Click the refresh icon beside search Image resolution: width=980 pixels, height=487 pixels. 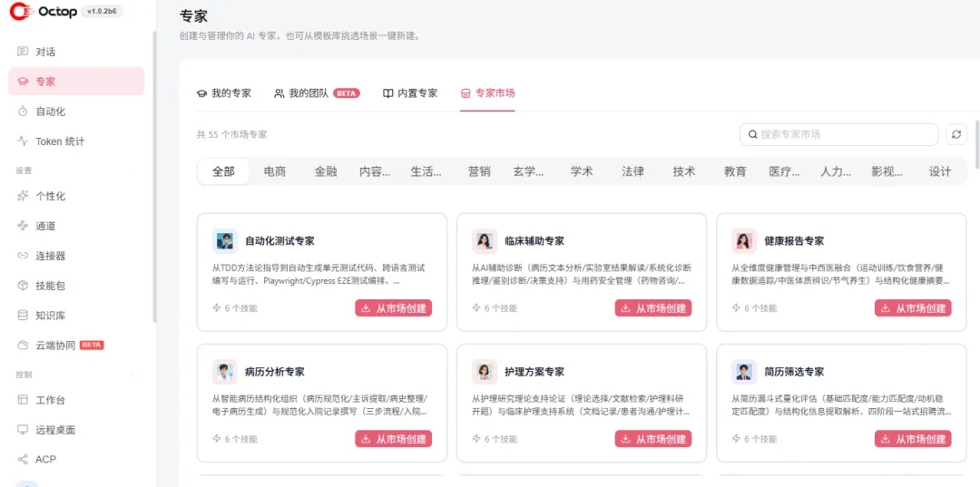[955, 134]
